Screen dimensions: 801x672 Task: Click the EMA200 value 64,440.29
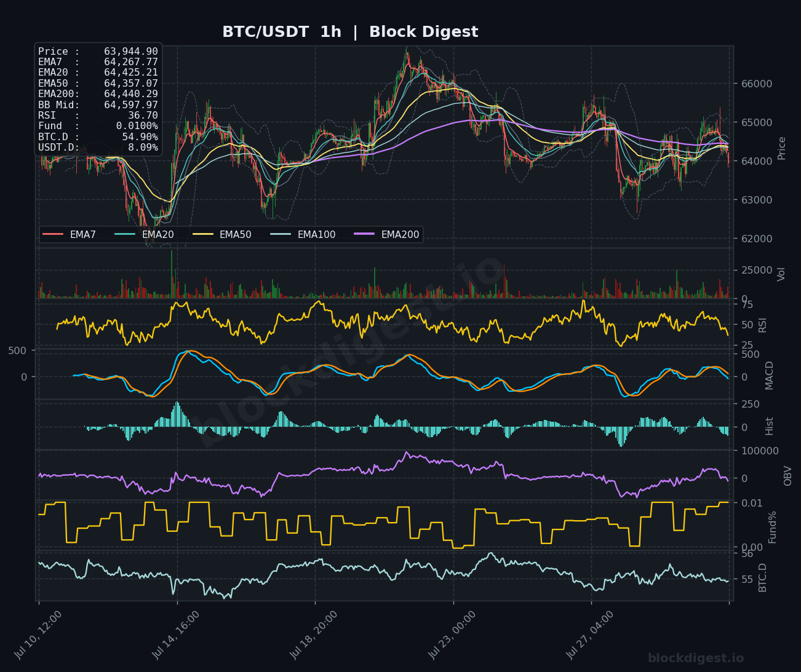(x=131, y=94)
